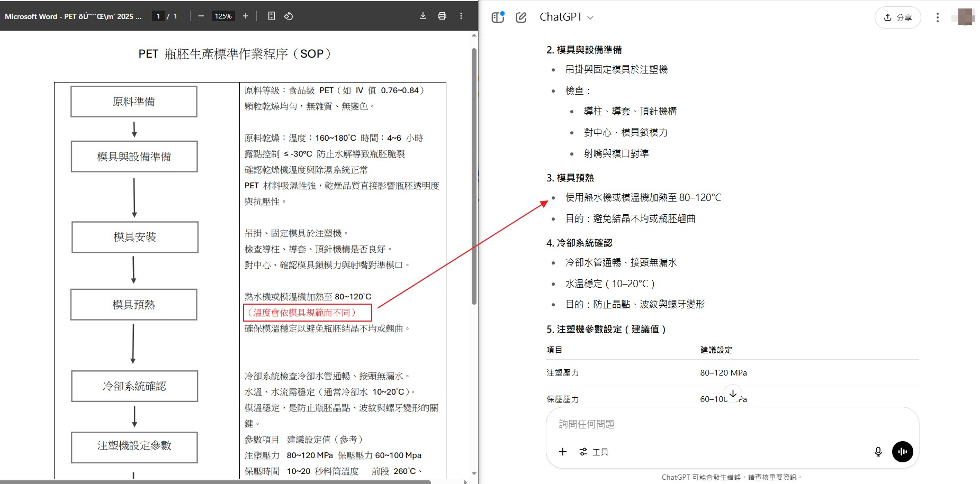Screen dimensions: 980x484
Task: Click the PDF download icon
Action: click(x=422, y=16)
